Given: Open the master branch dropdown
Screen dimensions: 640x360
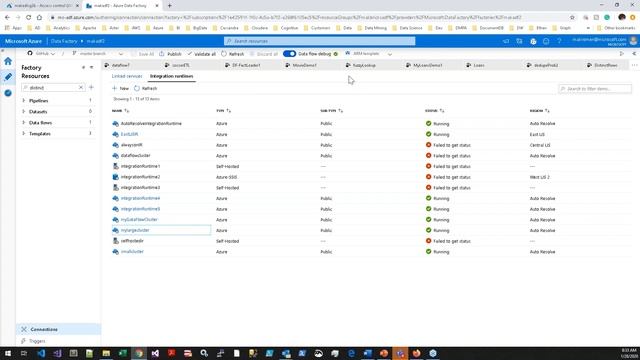Looking at the screenshot, I should tap(98, 53).
